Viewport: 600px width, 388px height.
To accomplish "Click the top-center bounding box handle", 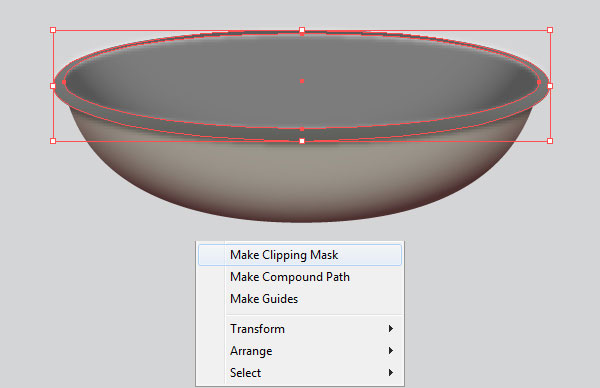I will (302, 30).
